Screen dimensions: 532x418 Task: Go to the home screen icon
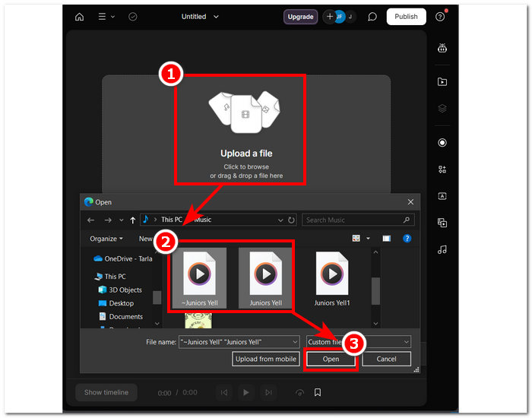(79, 17)
